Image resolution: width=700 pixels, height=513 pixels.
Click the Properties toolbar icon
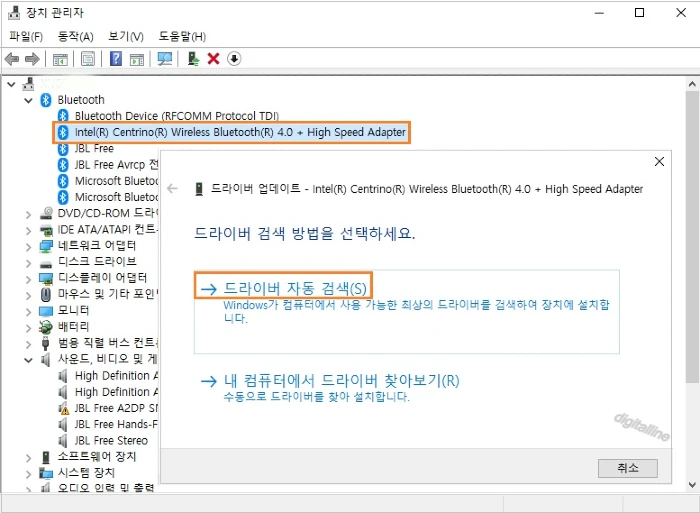88,59
